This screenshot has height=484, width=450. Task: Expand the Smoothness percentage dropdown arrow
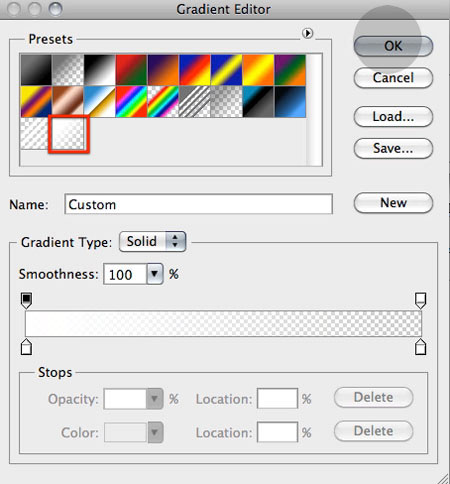[154, 274]
